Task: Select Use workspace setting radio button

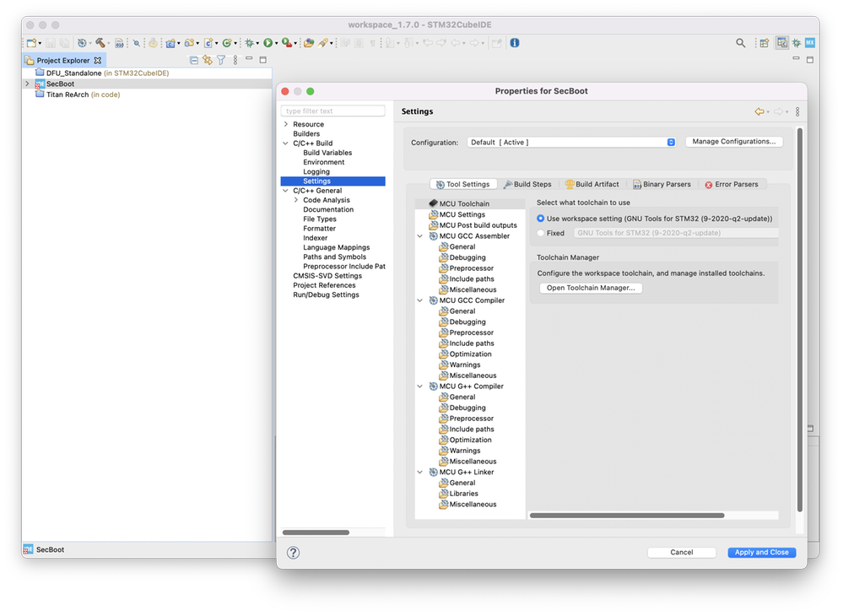Action: click(x=540, y=219)
